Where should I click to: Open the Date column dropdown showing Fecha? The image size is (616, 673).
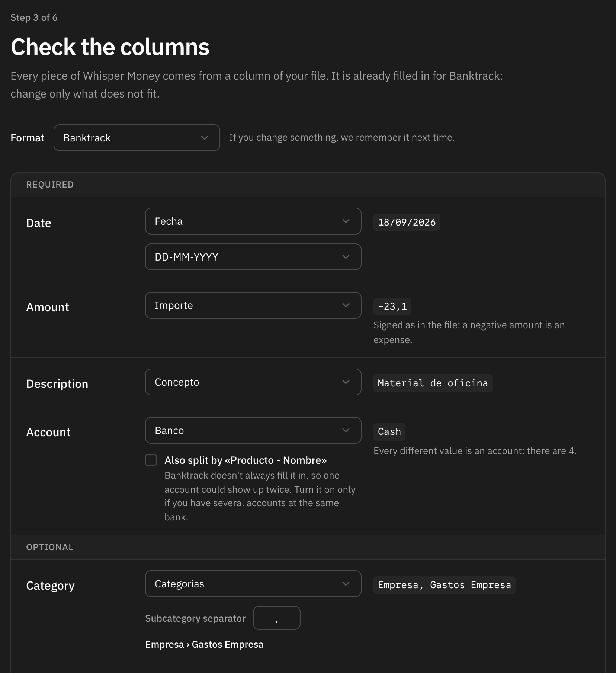[x=253, y=221]
